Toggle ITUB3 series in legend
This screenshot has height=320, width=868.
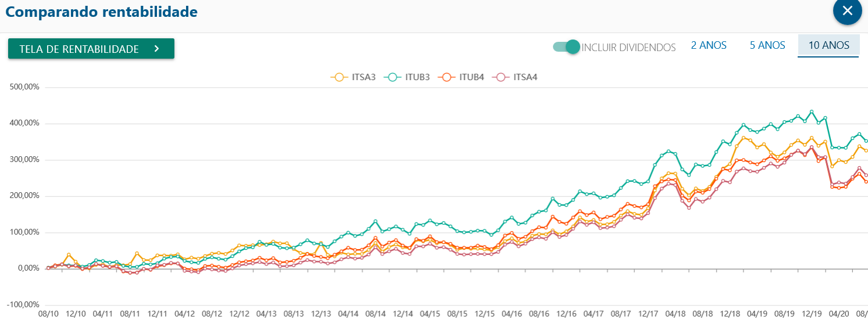[407, 77]
